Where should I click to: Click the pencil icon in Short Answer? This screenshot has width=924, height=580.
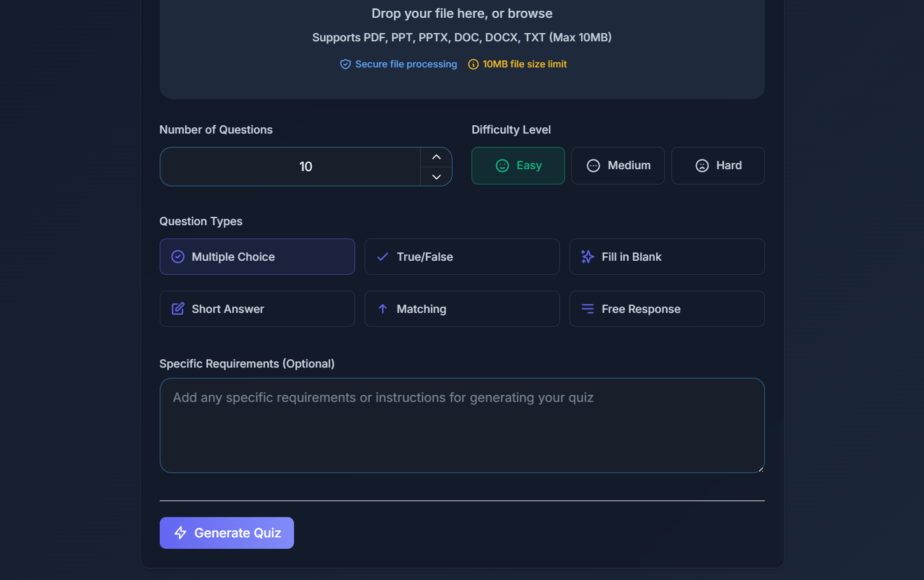tap(178, 308)
